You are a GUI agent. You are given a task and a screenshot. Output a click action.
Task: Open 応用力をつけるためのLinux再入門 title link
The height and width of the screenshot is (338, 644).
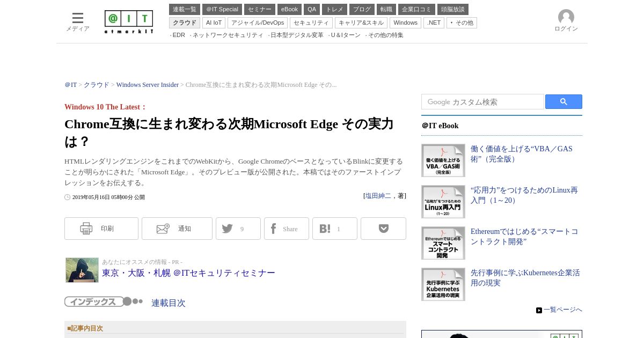(524, 195)
